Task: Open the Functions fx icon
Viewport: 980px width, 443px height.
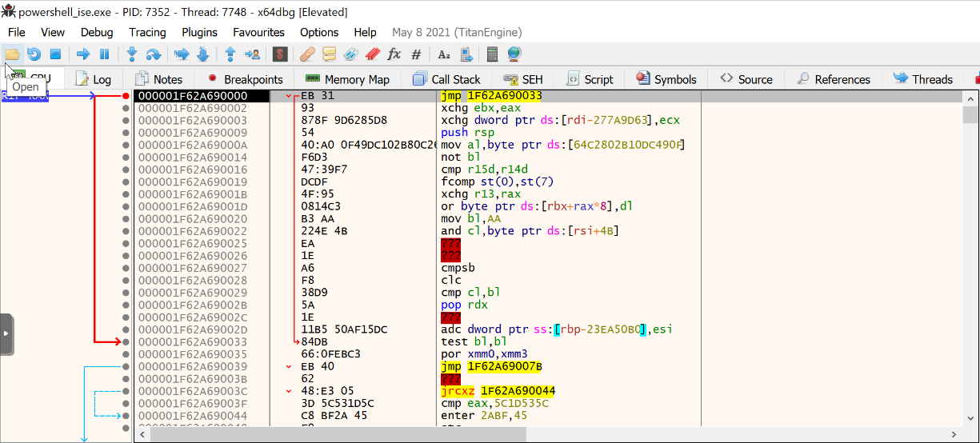Action: coord(394,54)
